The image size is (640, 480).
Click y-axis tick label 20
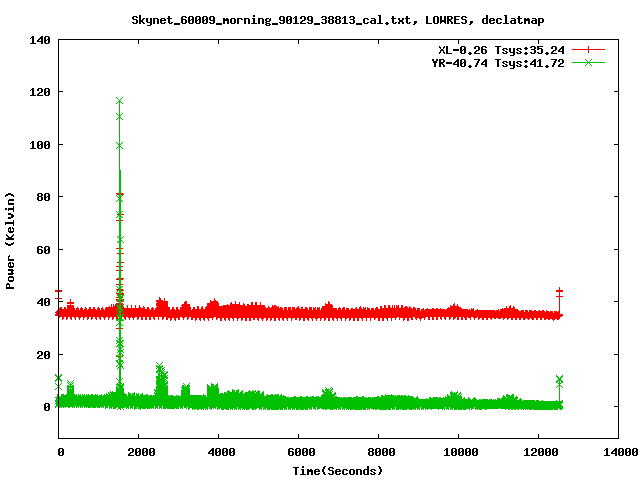coord(43,355)
